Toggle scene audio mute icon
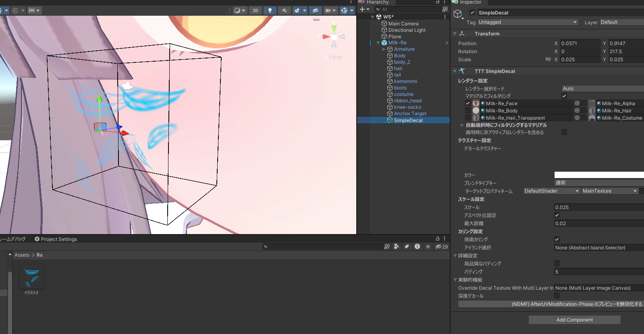This screenshot has width=644, height=334. (284, 10)
